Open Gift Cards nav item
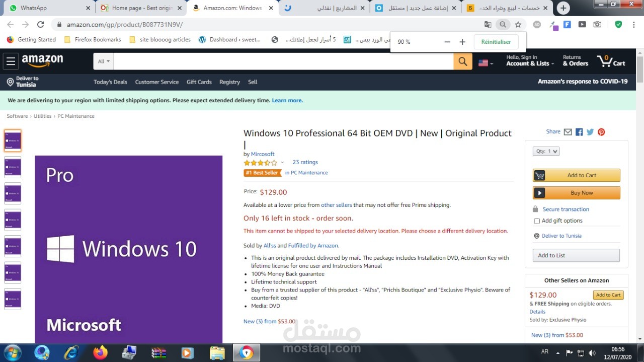644x362 pixels. pyautogui.click(x=199, y=82)
